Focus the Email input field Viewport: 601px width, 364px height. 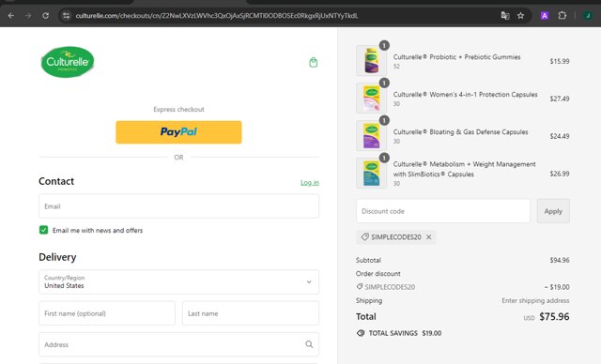pos(178,206)
